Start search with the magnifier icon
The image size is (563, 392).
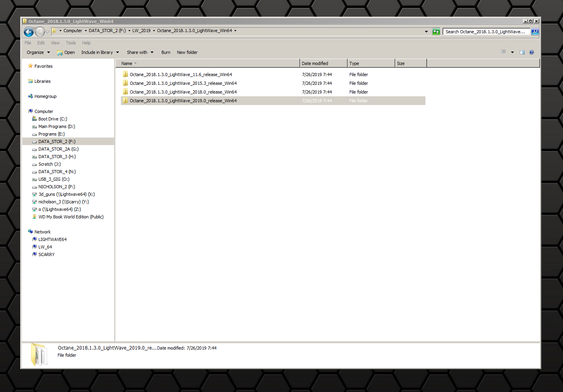[x=535, y=32]
